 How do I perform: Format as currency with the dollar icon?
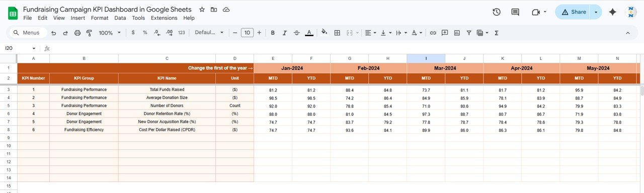coord(133,33)
